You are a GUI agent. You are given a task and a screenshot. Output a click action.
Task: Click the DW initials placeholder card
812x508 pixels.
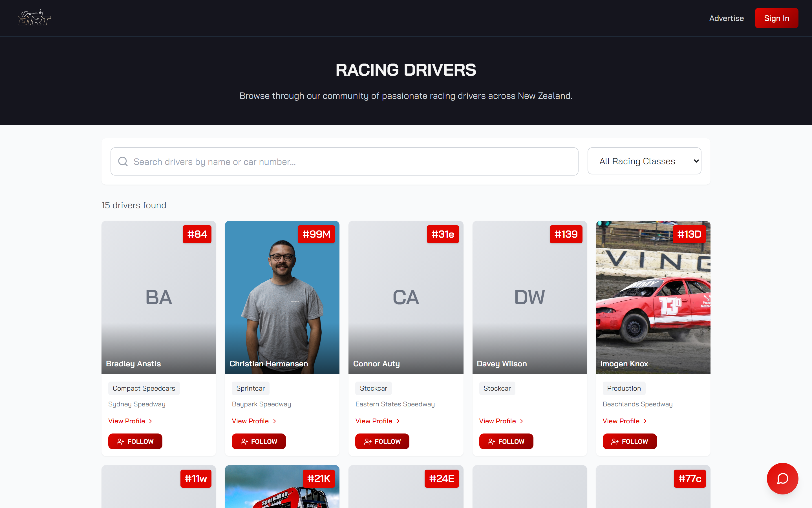[529, 297]
